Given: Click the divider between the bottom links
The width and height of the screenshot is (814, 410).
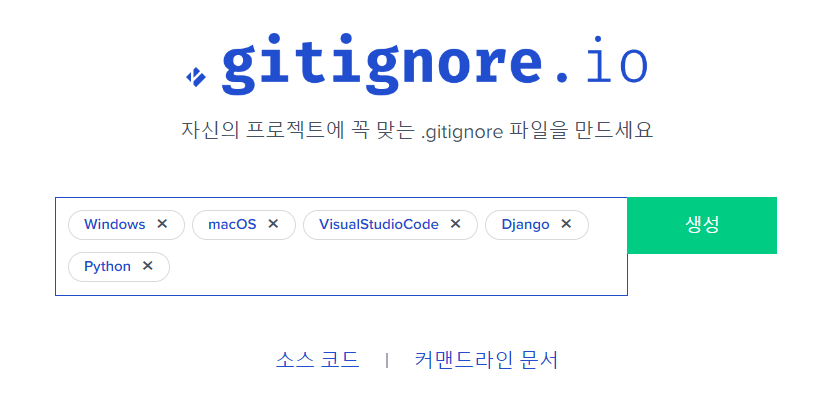Looking at the screenshot, I should [x=387, y=360].
